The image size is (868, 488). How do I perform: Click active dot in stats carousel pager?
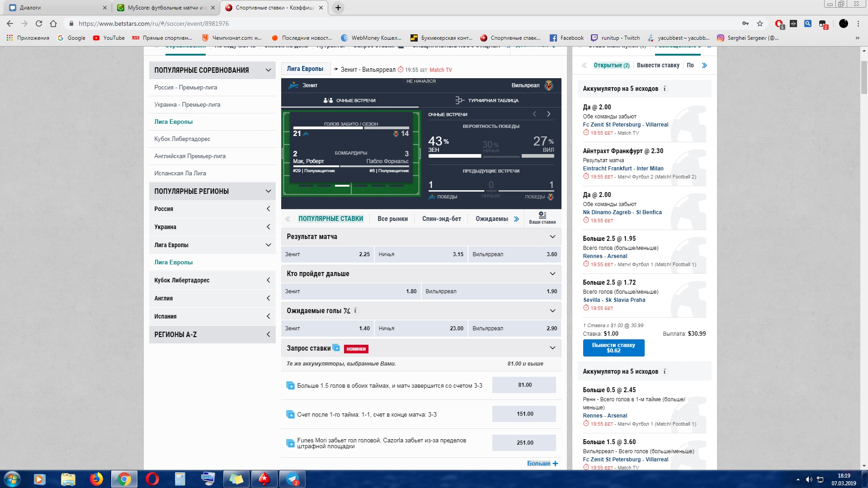point(342,185)
